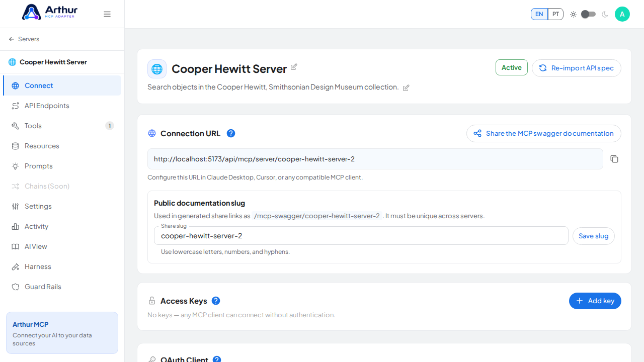644x362 pixels.
Task: Click the Save slug button
Action: (x=594, y=236)
